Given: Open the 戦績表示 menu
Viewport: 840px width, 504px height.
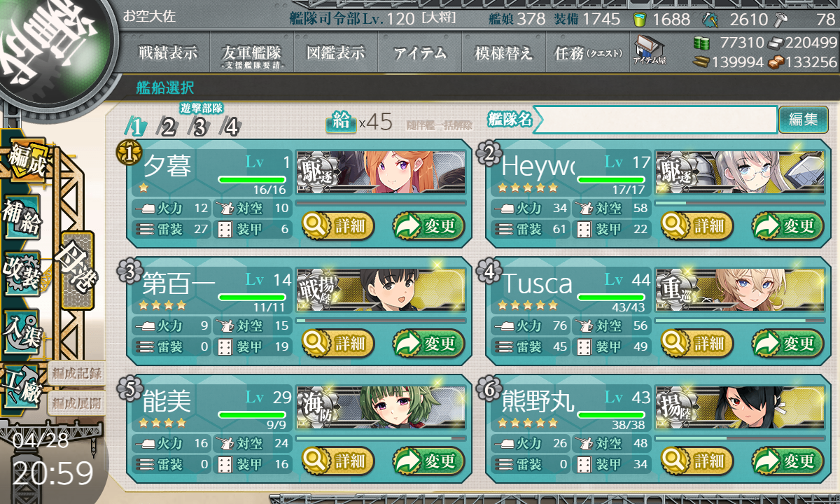Looking at the screenshot, I should (167, 52).
